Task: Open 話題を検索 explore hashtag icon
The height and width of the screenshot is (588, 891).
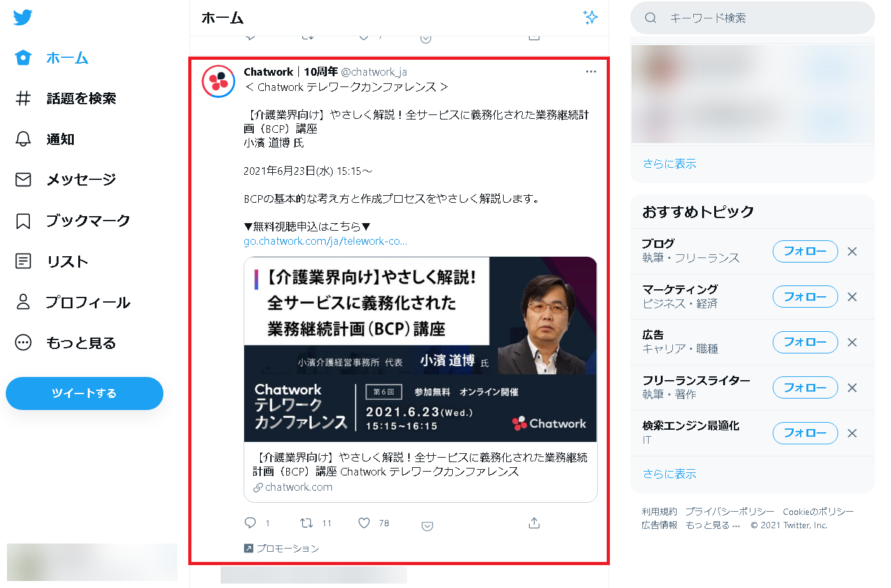Action: 23,99
